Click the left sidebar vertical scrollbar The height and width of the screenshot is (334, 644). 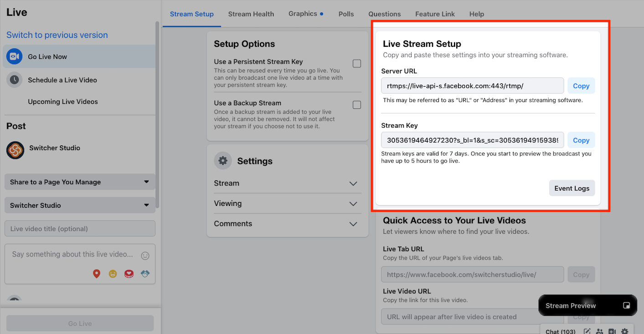pos(157,114)
